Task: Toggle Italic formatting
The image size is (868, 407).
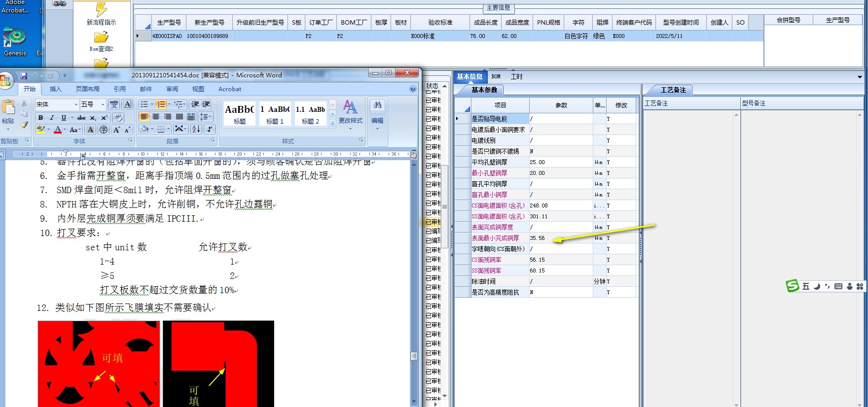Action: [51, 118]
